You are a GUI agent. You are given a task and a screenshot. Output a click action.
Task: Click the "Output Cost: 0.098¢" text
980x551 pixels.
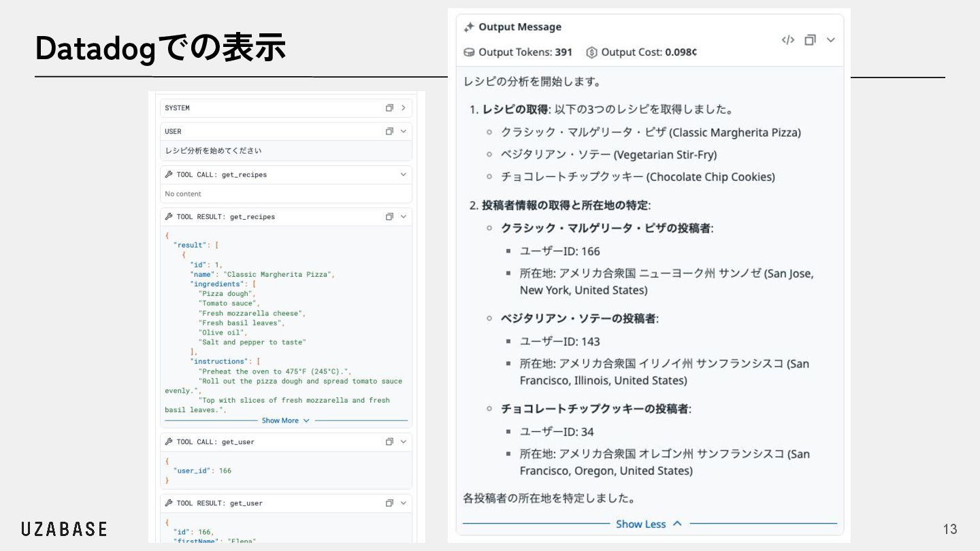pos(649,52)
